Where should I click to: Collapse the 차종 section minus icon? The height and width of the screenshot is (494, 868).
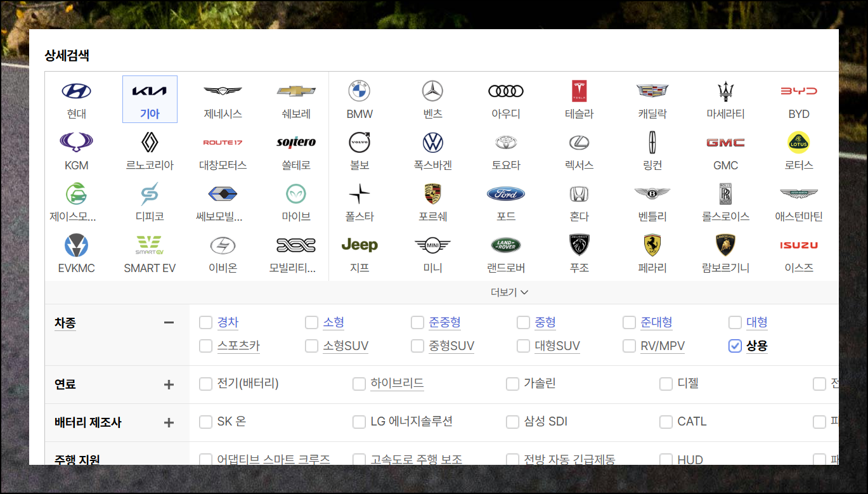click(x=169, y=323)
